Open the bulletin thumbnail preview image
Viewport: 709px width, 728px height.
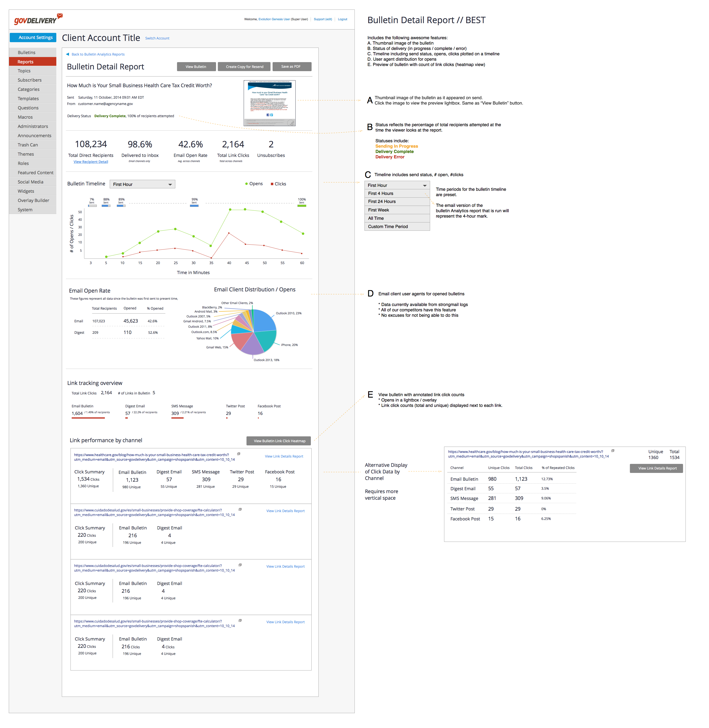coord(270,103)
